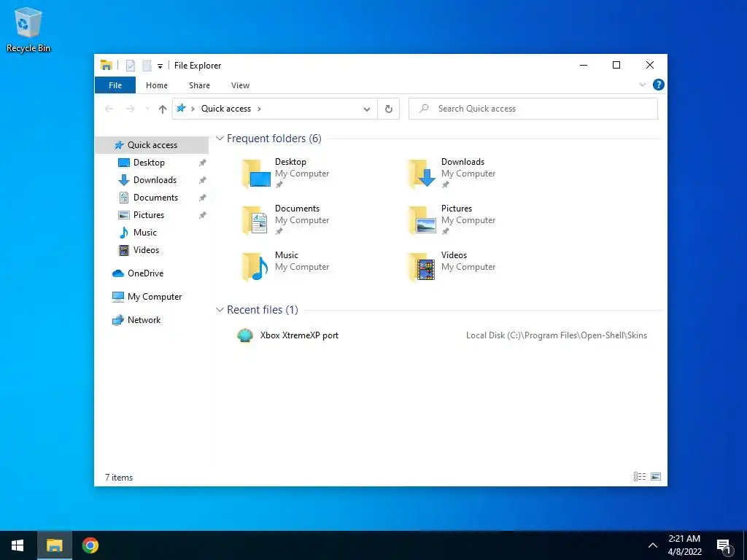Launch Google Chrome from the taskbar

point(90,545)
